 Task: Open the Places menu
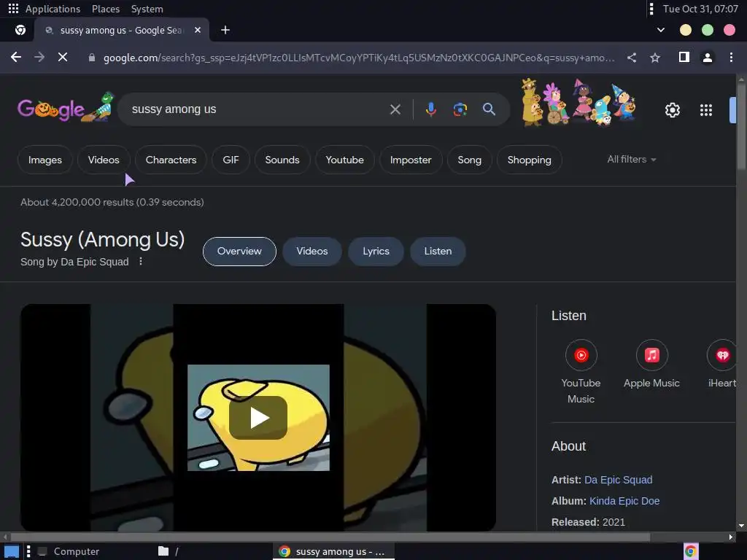pyautogui.click(x=105, y=9)
